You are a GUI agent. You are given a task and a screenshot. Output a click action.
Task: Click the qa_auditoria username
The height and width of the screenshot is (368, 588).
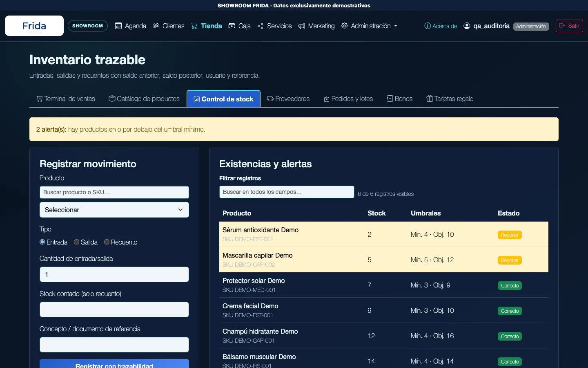(491, 26)
